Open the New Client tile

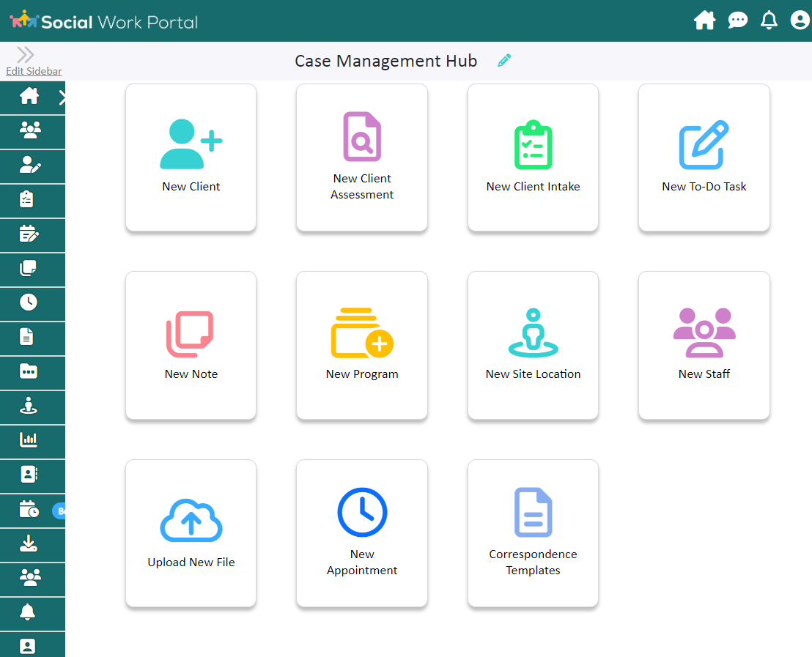pos(191,157)
